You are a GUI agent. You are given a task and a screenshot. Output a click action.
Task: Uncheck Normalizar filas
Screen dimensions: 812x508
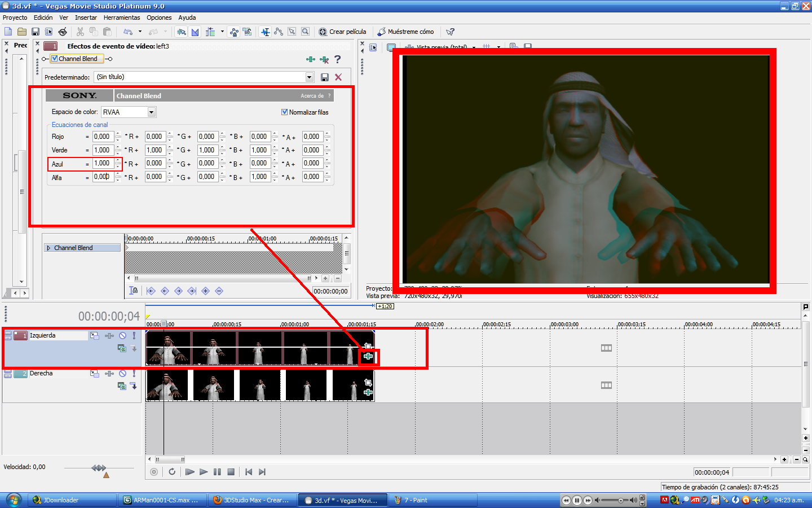tap(285, 112)
